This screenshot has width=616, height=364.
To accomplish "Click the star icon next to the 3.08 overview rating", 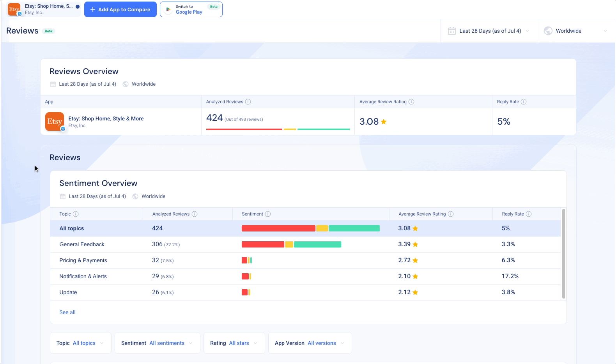I will point(384,122).
